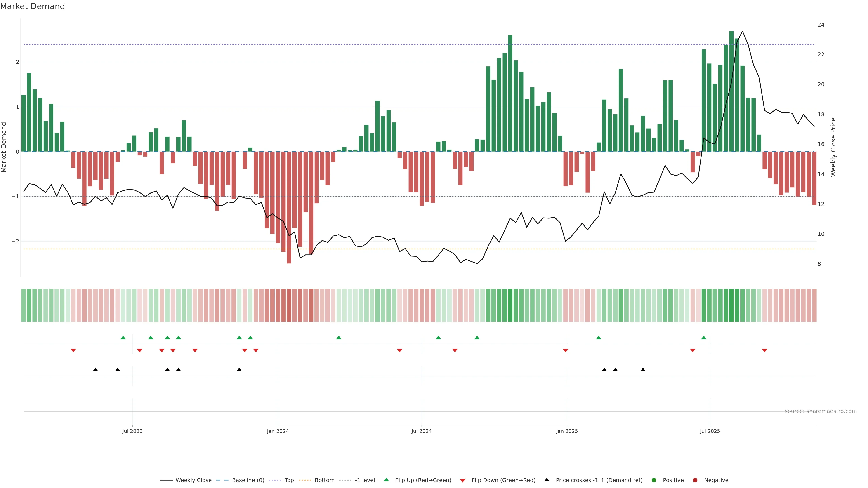Screen dimensions: 868x488
Task: Click the rightmost black price-cross triangle marker
Action: (643, 370)
